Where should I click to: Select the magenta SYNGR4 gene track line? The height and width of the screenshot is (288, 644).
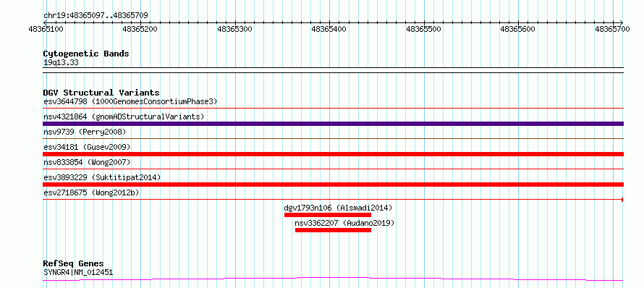[333, 279]
